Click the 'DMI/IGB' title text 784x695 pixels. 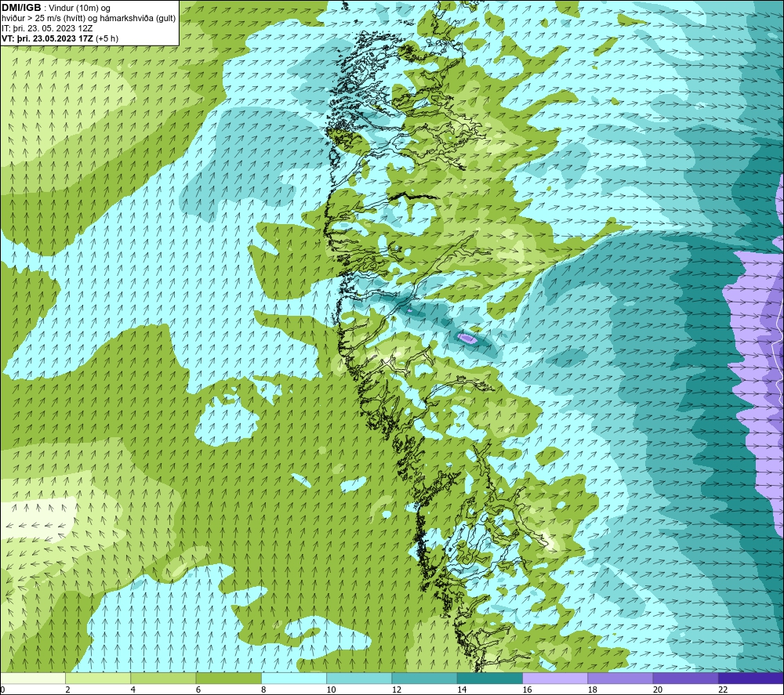tap(21, 8)
